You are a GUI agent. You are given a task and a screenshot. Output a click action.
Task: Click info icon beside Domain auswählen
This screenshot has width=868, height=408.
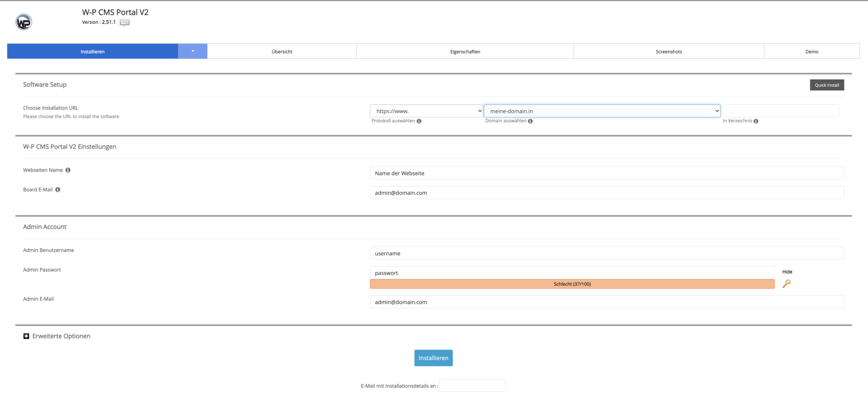(530, 121)
